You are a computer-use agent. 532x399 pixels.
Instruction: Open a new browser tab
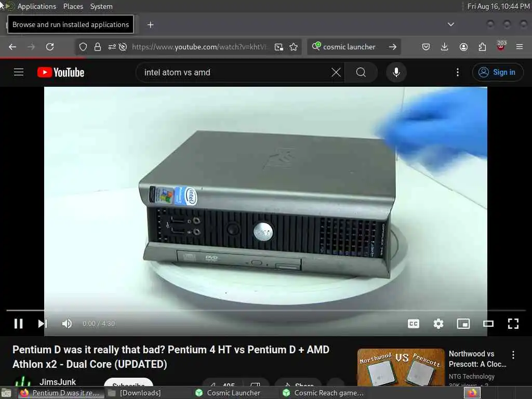point(150,24)
